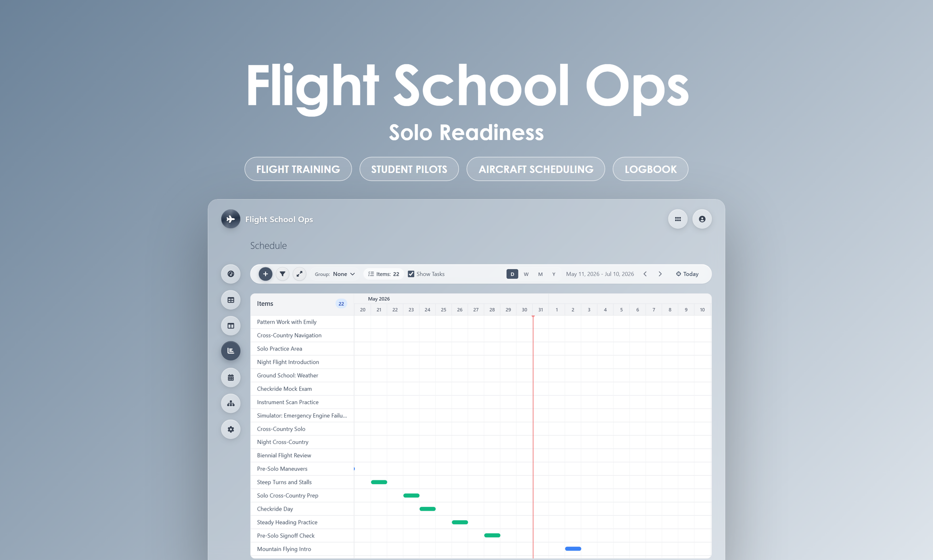The height and width of the screenshot is (560, 933).
Task: Open the dashboard gauge sidebar icon
Action: pos(231,274)
